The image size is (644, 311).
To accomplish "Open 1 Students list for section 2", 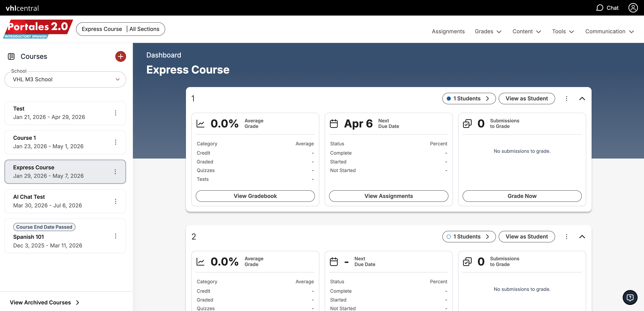I will [469, 236].
